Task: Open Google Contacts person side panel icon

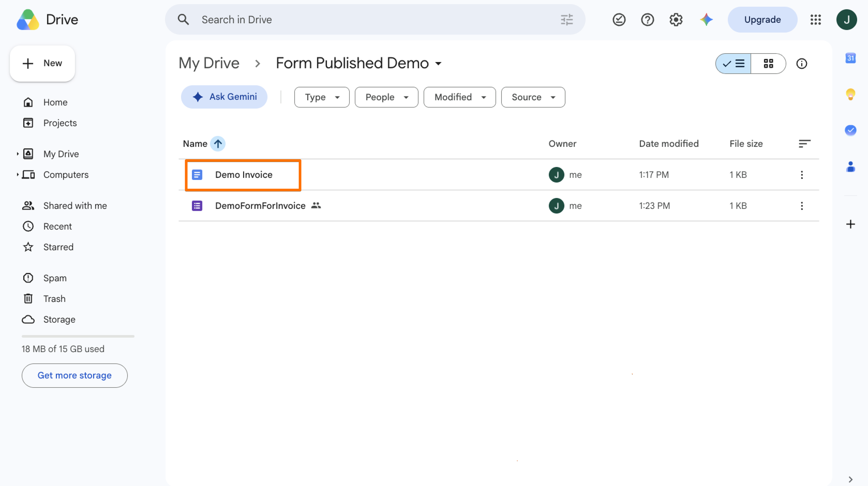Action: pyautogui.click(x=850, y=167)
